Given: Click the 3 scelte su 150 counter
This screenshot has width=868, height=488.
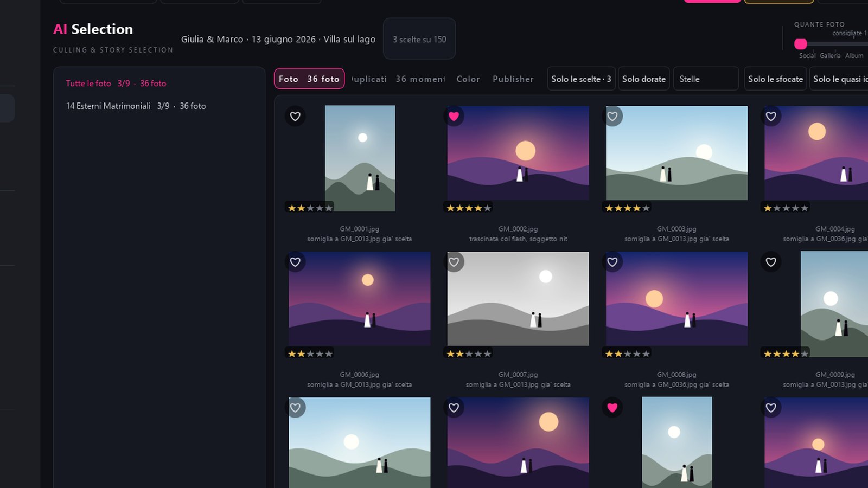Looking at the screenshot, I should [419, 39].
